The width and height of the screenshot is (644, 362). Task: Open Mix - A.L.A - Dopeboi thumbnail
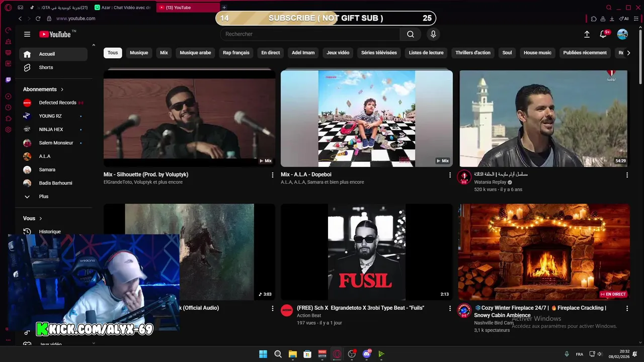point(367,119)
